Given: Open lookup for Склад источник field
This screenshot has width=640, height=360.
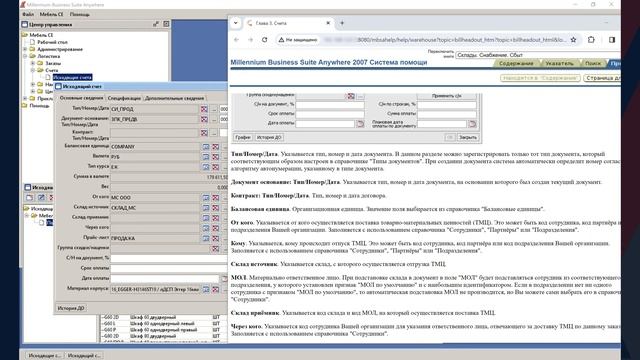Looking at the screenshot, I should point(206,208).
